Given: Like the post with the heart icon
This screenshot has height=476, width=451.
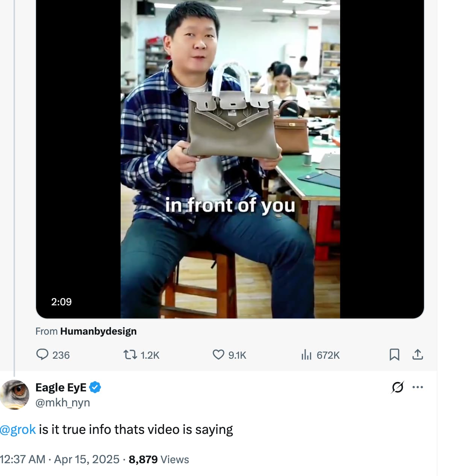Looking at the screenshot, I should 218,355.
